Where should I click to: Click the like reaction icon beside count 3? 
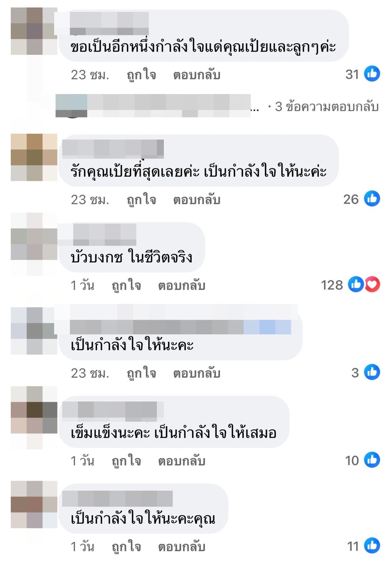(x=372, y=372)
